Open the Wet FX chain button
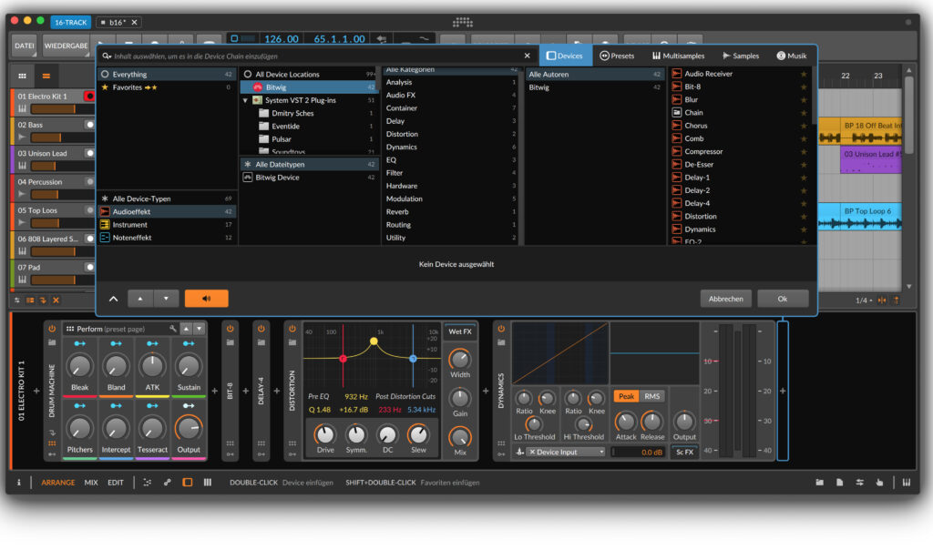This screenshot has width=933, height=560. 460,331
